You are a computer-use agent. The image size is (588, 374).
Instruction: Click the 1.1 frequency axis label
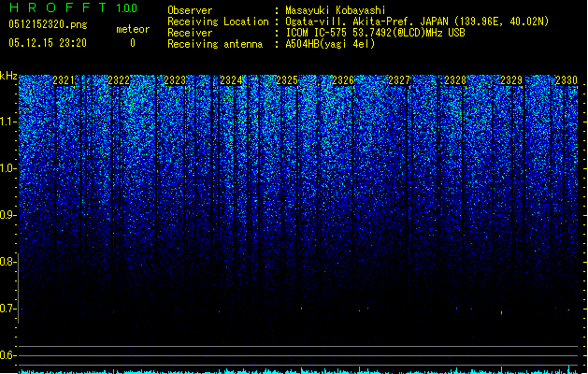tap(7, 122)
